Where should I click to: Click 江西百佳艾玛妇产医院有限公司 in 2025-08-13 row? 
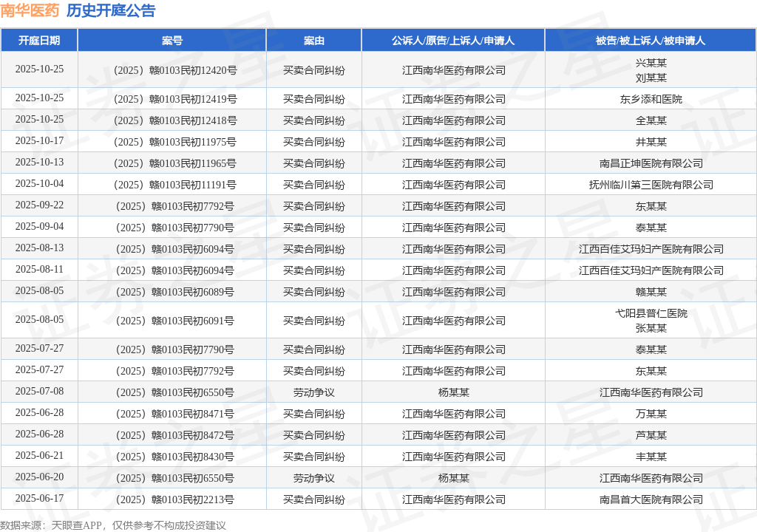pyautogui.click(x=651, y=249)
